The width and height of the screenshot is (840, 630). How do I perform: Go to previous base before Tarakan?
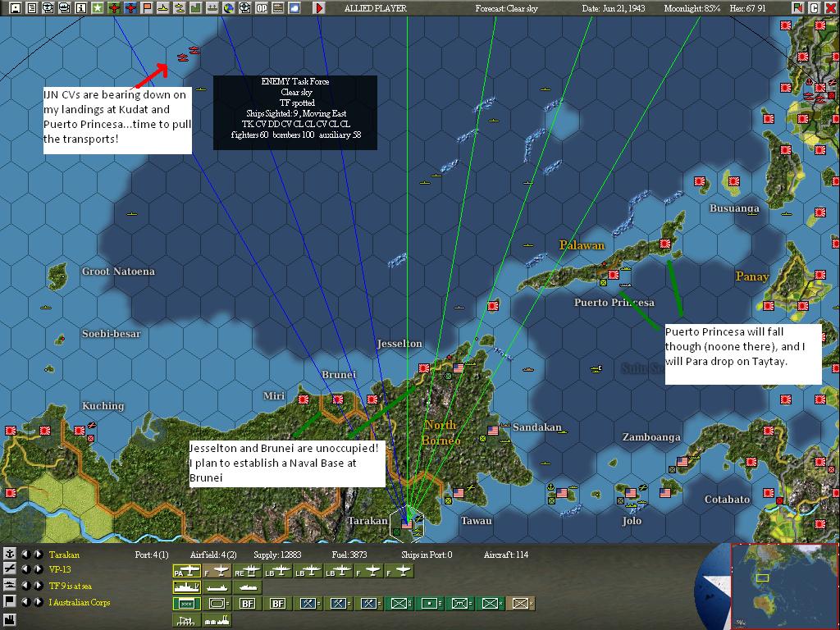(25, 554)
